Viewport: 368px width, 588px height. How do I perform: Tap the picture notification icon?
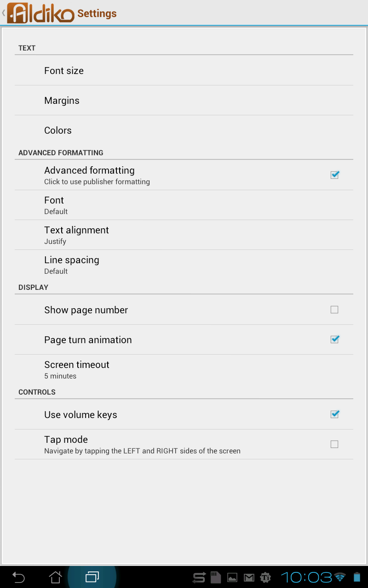232,577
